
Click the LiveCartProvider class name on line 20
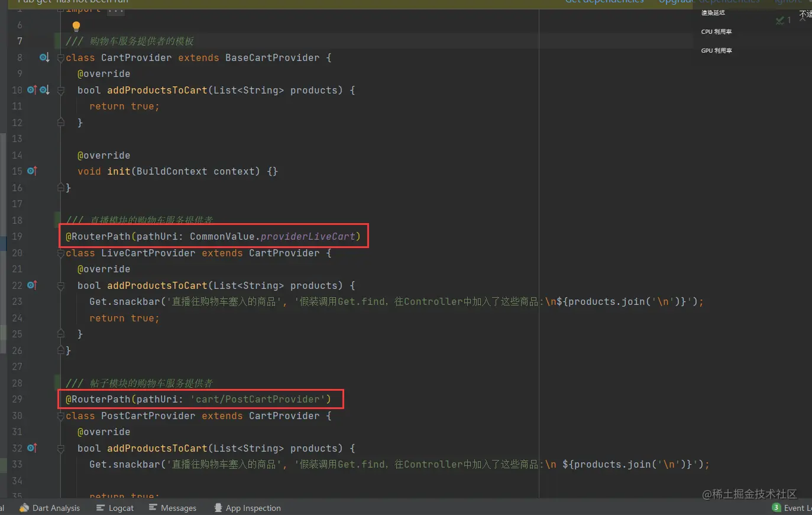pyautogui.click(x=148, y=253)
